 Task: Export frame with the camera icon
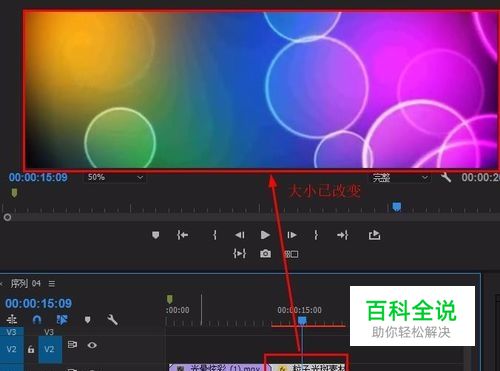pos(265,254)
